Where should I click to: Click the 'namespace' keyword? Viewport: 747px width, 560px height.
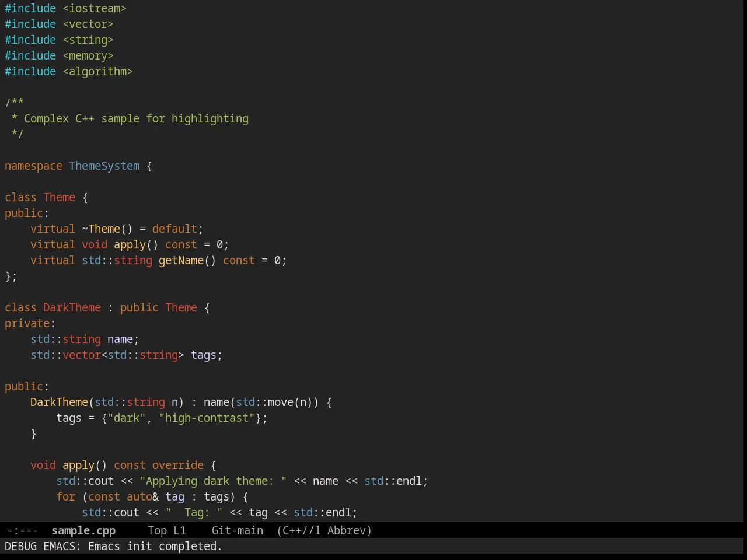tap(33, 166)
